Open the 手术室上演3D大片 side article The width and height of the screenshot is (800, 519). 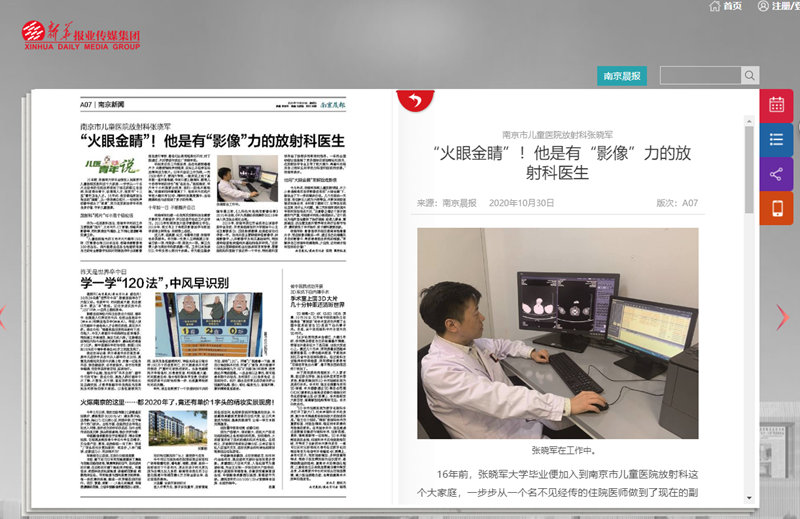[317, 301]
